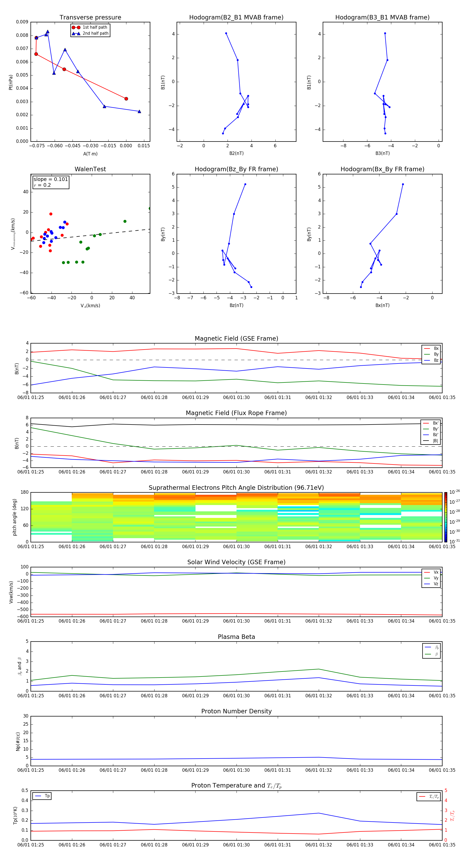Click the "Transverse pressure" plot title
Viewport: 473px width, 868px height.
pos(90,18)
